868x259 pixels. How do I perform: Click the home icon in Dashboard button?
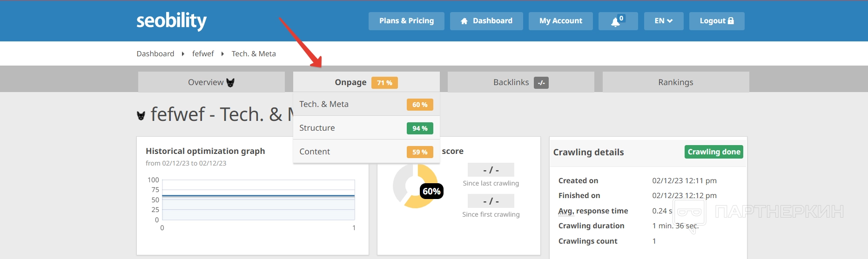click(x=464, y=21)
